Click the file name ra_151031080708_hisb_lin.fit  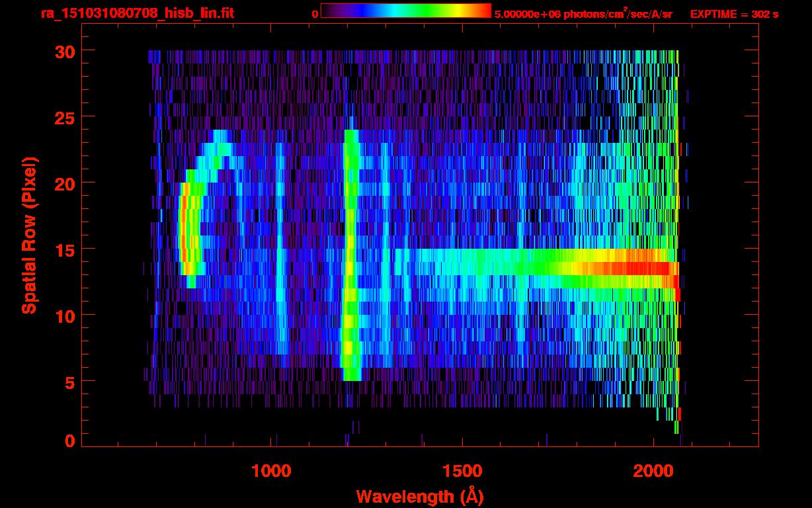pyautogui.click(x=136, y=13)
